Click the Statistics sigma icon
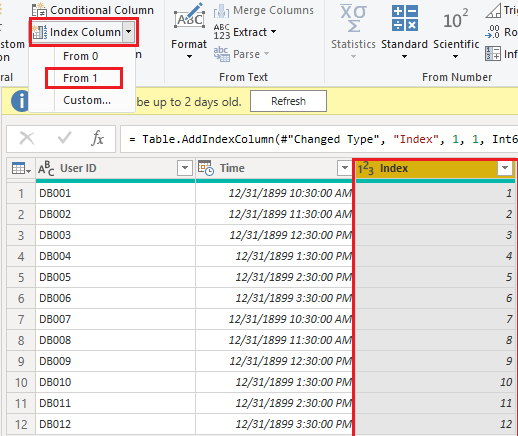This screenshot has height=436, width=518. pyautogui.click(x=353, y=18)
